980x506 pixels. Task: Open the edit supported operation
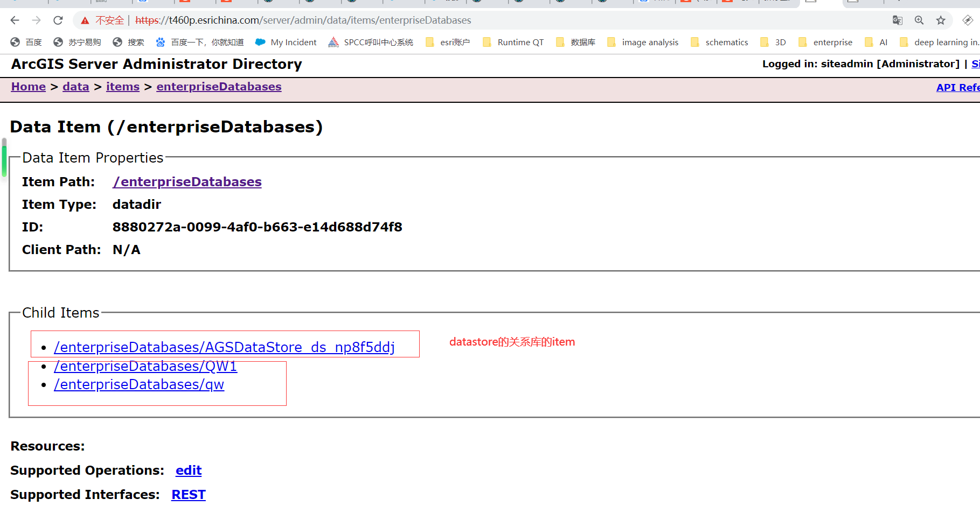tap(188, 470)
